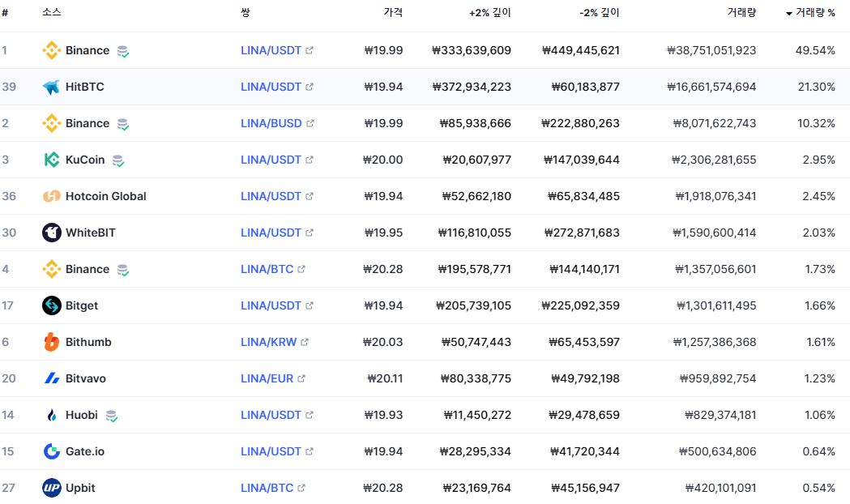Click the -2% depth value ₩147,039,644

pos(582,160)
